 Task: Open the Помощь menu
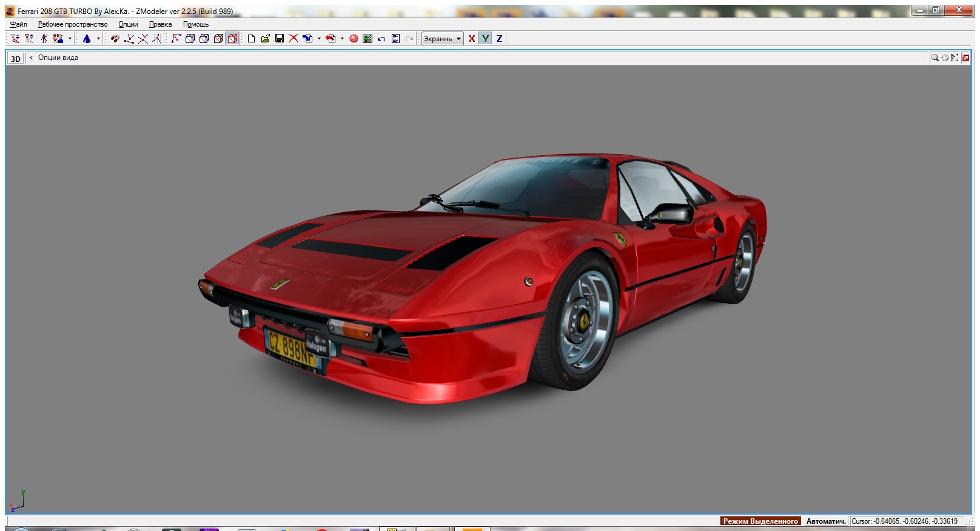click(x=196, y=24)
